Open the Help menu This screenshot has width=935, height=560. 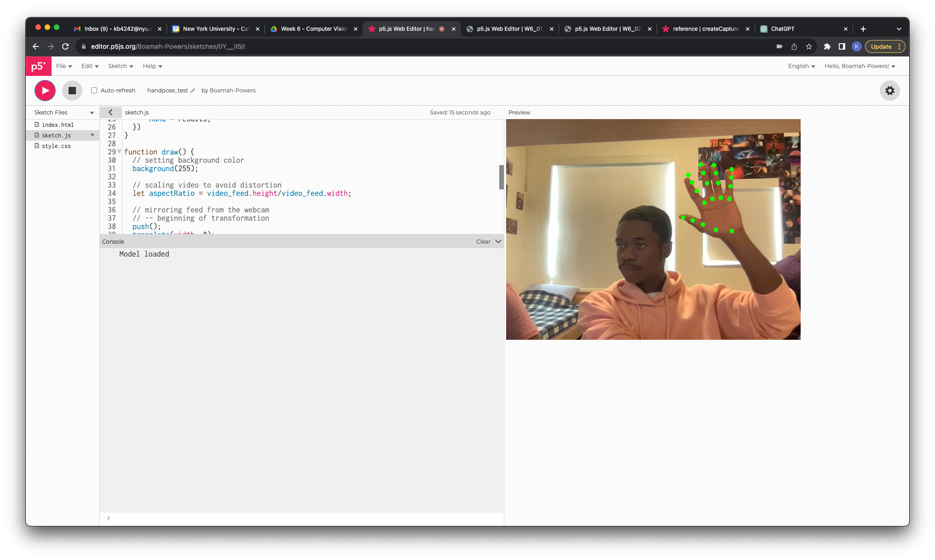(x=152, y=66)
